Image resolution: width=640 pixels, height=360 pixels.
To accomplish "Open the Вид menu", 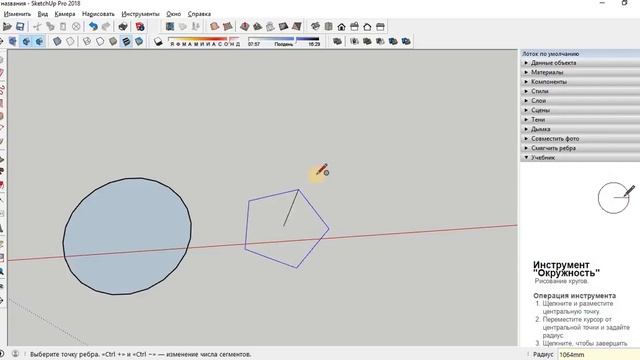I will coord(42,14).
